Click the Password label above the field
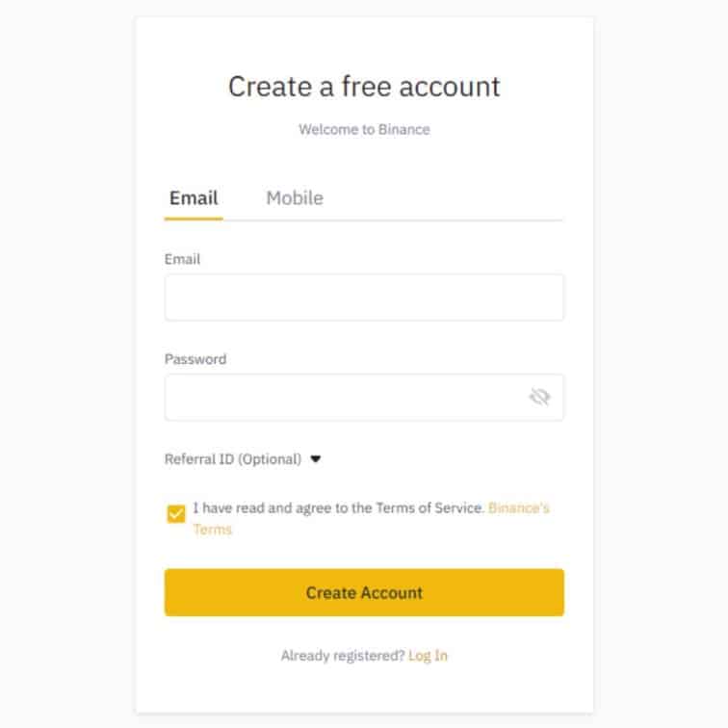Image resolution: width=728 pixels, height=728 pixels. click(195, 359)
